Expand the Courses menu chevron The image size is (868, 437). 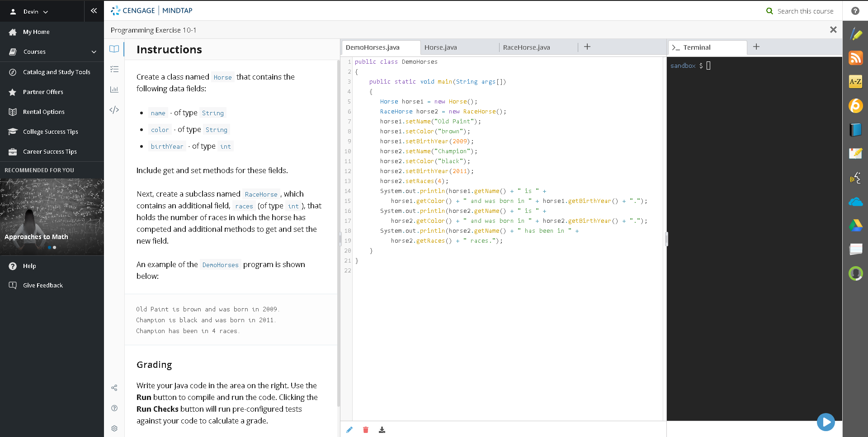point(94,52)
